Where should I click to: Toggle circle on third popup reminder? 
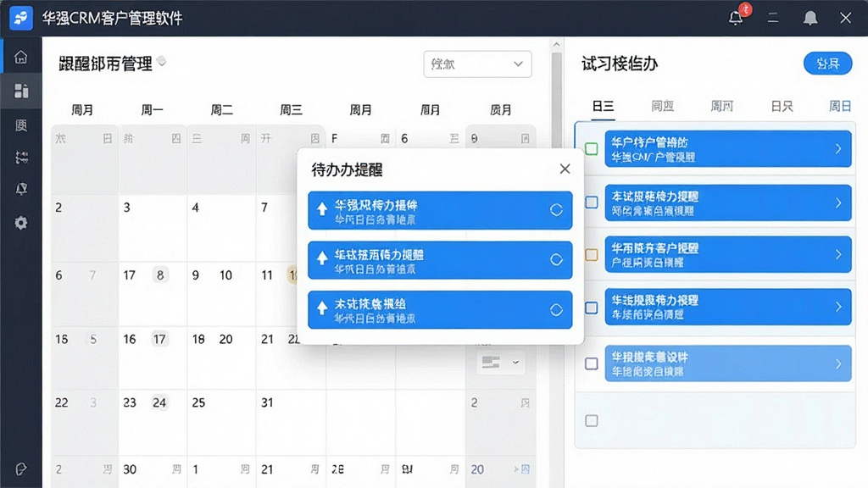(x=556, y=309)
